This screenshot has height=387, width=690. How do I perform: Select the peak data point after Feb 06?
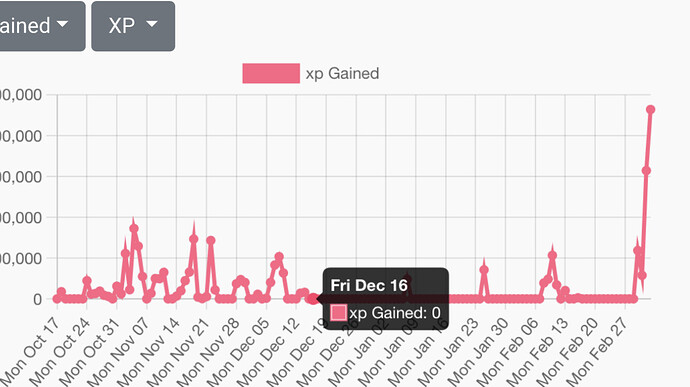tap(552, 255)
